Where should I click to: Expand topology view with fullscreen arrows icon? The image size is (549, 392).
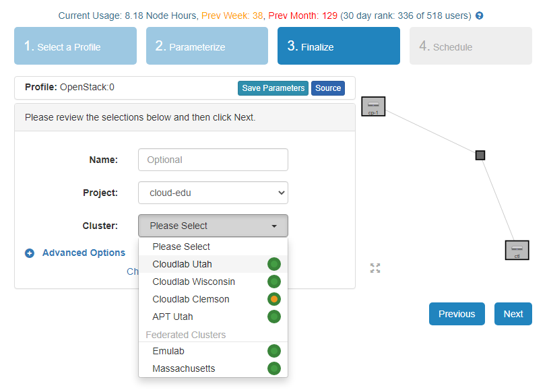pyautogui.click(x=375, y=268)
